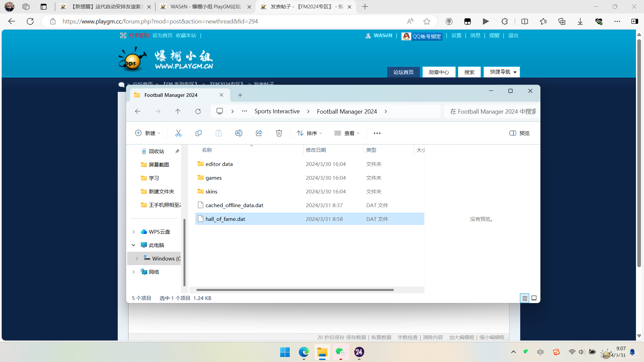644x362 pixels.
Task: Rename the file using the rename icon
Action: point(238,133)
